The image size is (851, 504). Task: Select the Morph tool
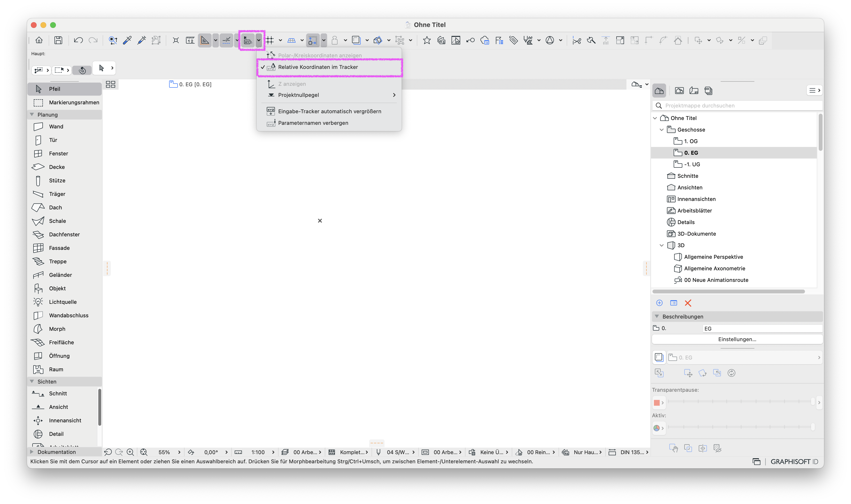coord(65,329)
